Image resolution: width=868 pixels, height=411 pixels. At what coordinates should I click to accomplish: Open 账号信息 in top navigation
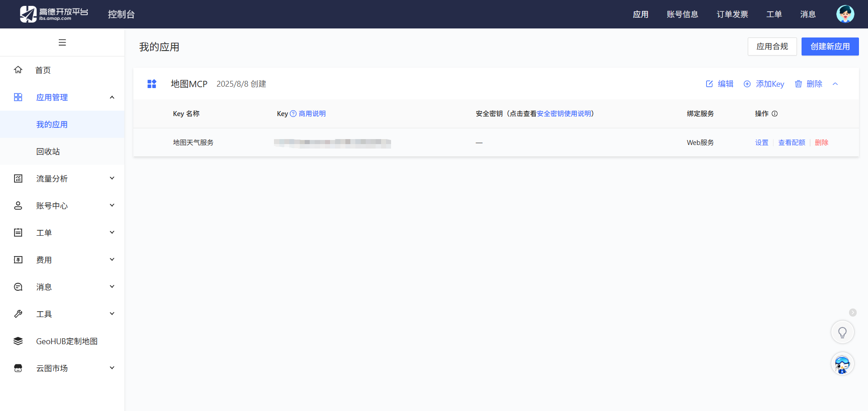682,14
